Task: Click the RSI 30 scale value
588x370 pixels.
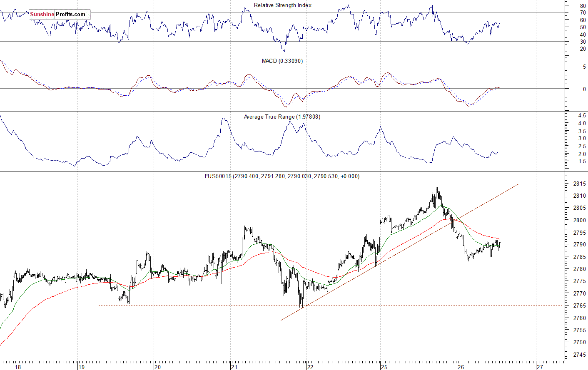Action: tap(583, 42)
